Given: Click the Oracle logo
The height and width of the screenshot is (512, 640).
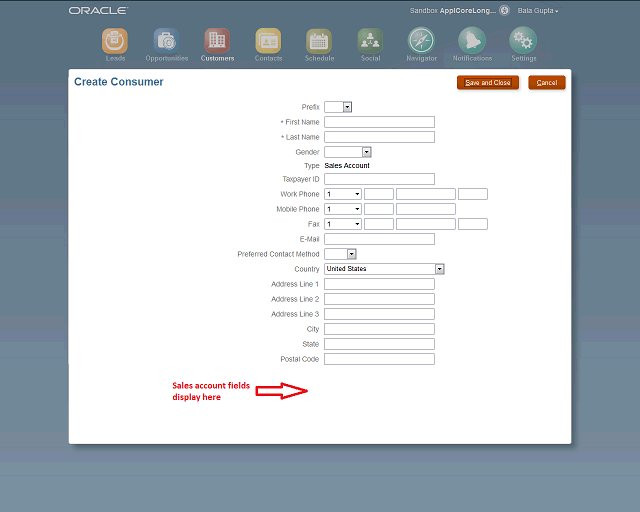Looking at the screenshot, I should point(98,11).
